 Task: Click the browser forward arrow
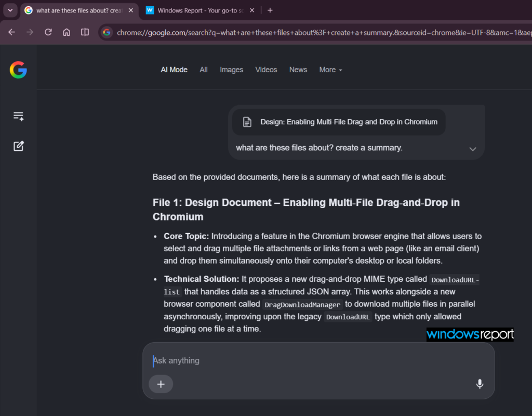coord(30,32)
